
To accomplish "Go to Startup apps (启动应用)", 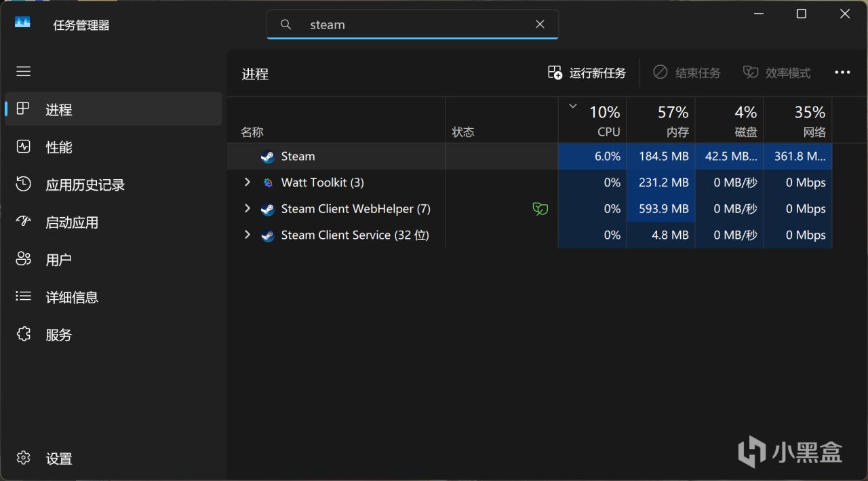I will coord(71,223).
